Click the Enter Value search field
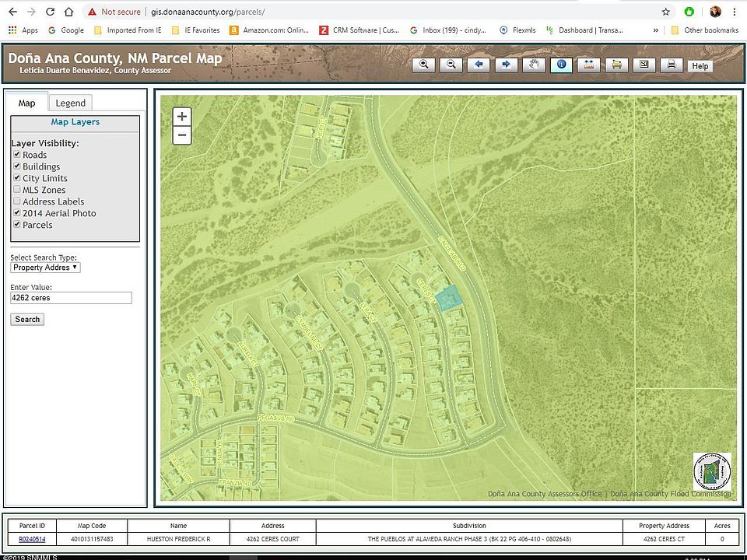This screenshot has height=560, width=747. pos(71,298)
